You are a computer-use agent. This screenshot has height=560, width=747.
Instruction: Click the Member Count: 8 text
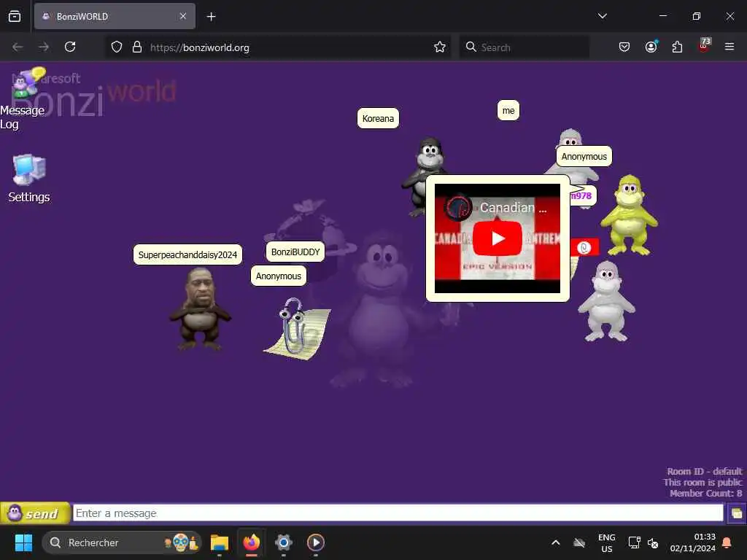coord(705,494)
